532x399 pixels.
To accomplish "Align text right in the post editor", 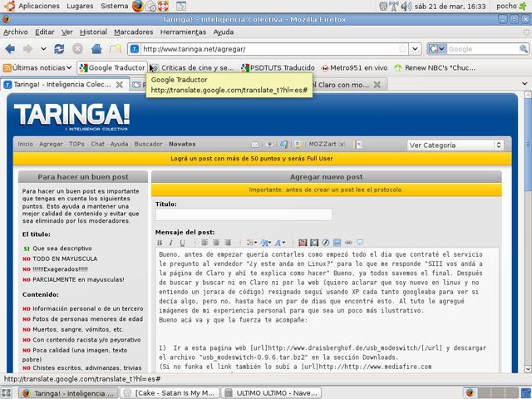I will click(x=228, y=242).
